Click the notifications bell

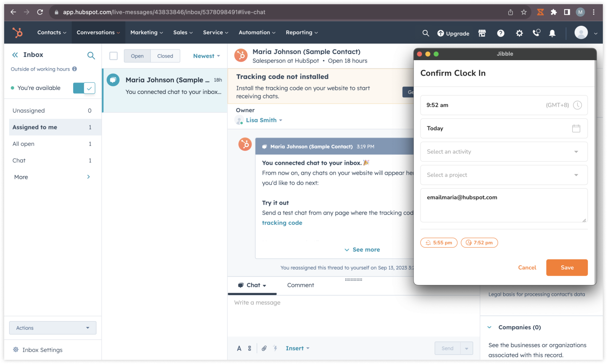coord(552,33)
